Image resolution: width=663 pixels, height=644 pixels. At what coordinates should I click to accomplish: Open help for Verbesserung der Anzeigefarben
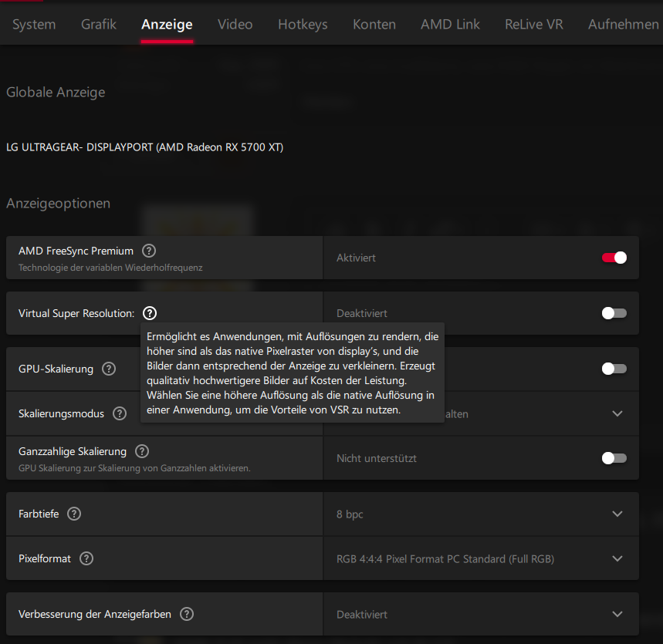click(x=187, y=614)
